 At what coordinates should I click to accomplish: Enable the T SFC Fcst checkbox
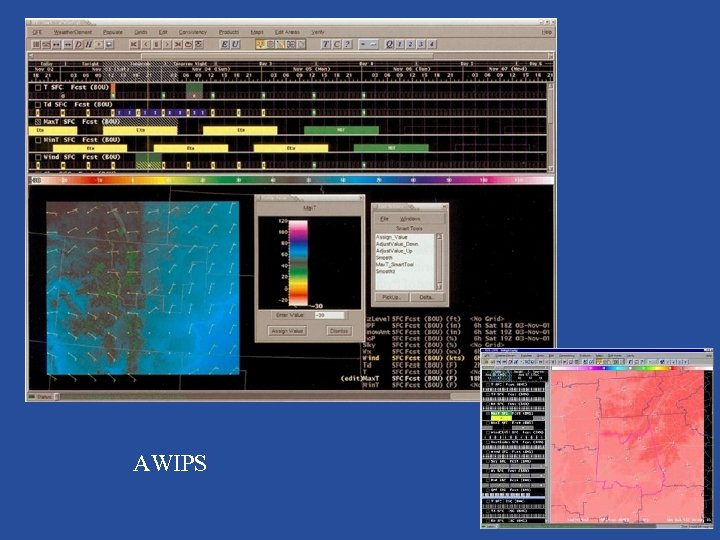pyautogui.click(x=38, y=87)
